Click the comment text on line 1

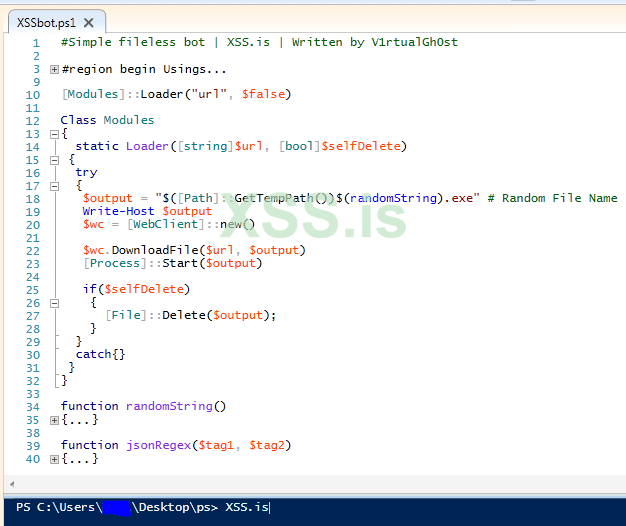(x=259, y=42)
